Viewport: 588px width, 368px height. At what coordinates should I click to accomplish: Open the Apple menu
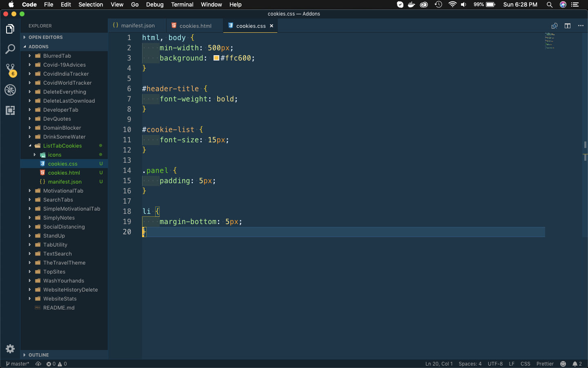[x=11, y=4]
